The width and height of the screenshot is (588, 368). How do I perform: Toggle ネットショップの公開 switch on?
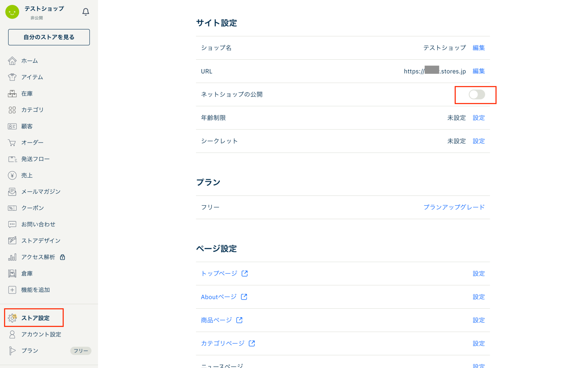tap(477, 95)
